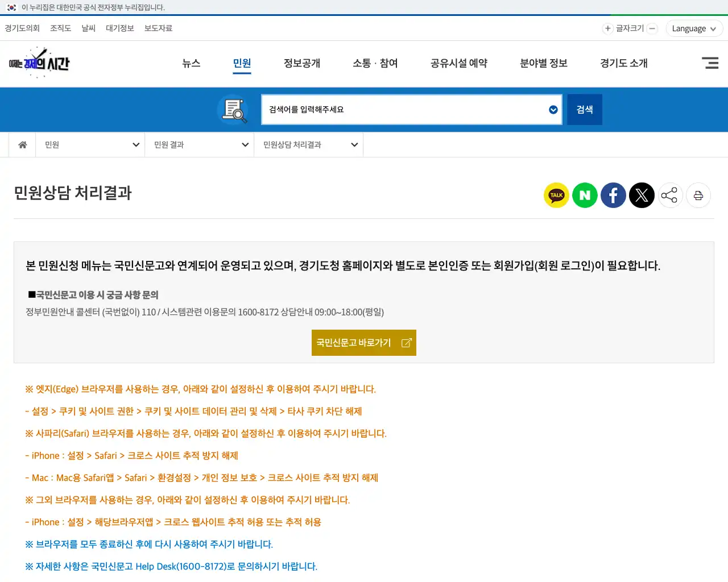Open the 날씨 top link
Viewport: 728px width, 582px height.
click(89, 28)
